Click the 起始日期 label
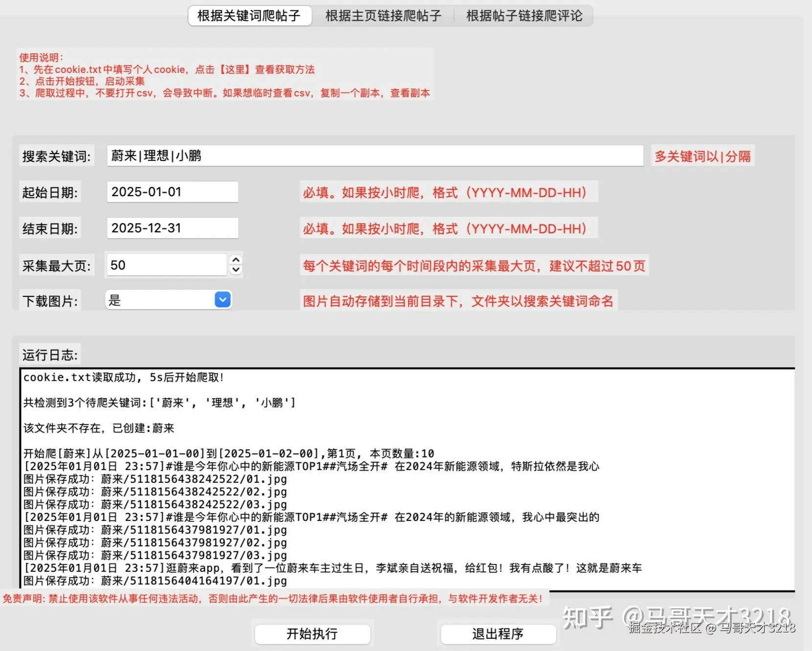 pyautogui.click(x=50, y=192)
